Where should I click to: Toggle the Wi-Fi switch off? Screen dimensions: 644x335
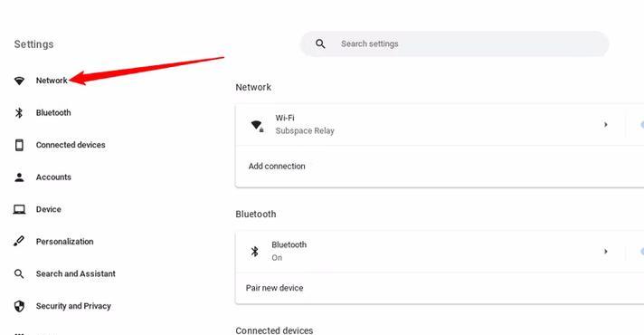[641, 125]
